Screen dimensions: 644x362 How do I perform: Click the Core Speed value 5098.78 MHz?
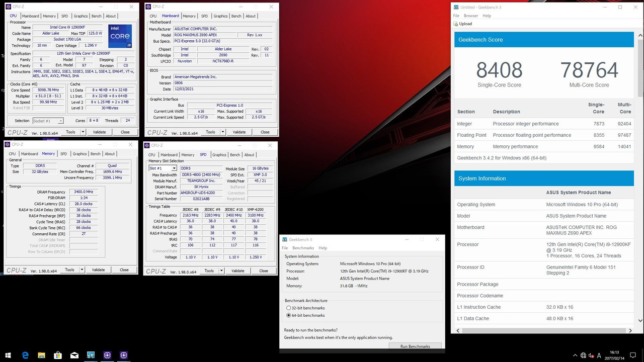coord(49,90)
